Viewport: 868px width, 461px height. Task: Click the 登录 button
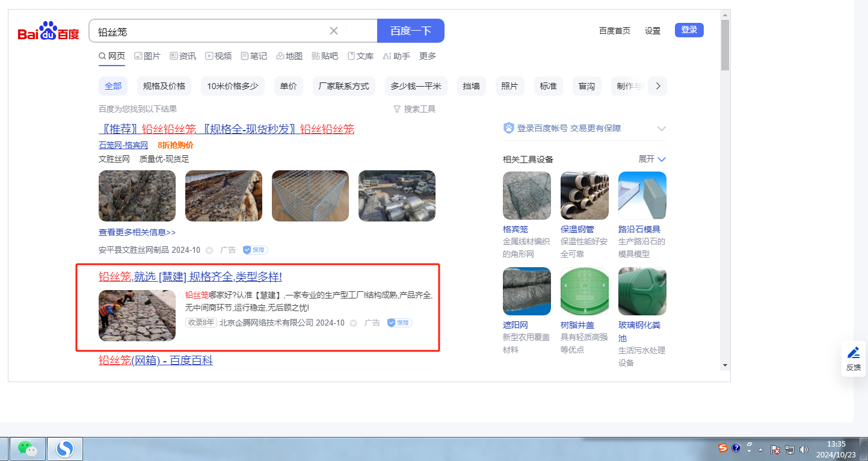689,30
